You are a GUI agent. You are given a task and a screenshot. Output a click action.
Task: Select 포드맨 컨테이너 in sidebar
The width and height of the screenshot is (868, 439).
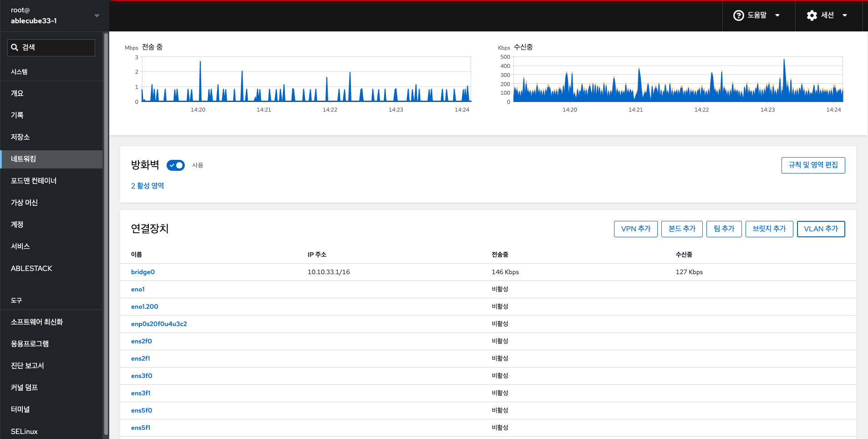click(x=34, y=181)
